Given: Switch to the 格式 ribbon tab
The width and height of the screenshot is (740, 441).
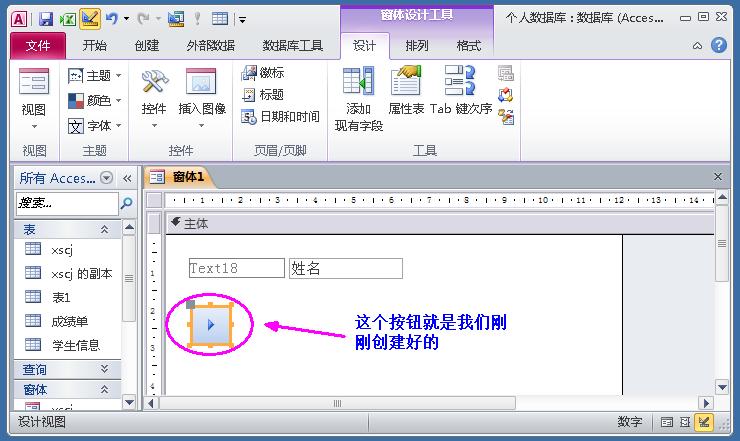Looking at the screenshot, I should pyautogui.click(x=469, y=45).
